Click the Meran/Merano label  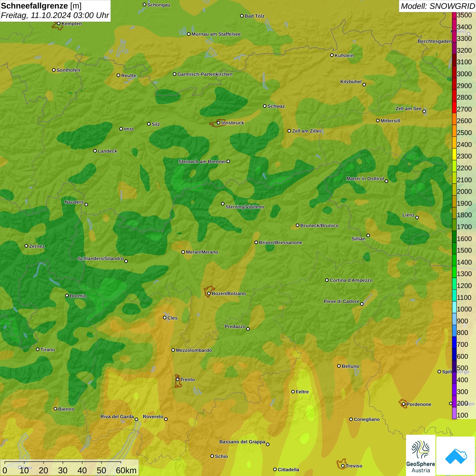(202, 252)
